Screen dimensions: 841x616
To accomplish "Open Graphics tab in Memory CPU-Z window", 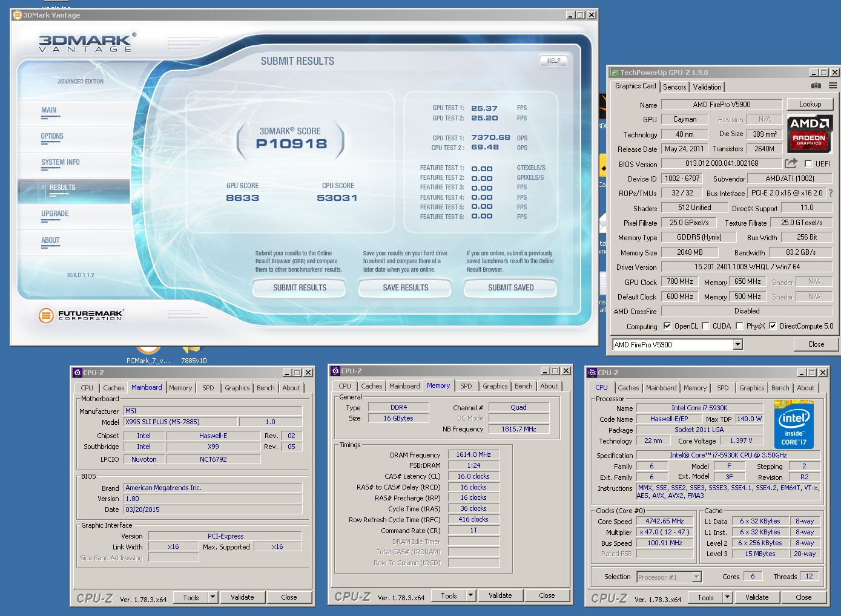I will 495,386.
